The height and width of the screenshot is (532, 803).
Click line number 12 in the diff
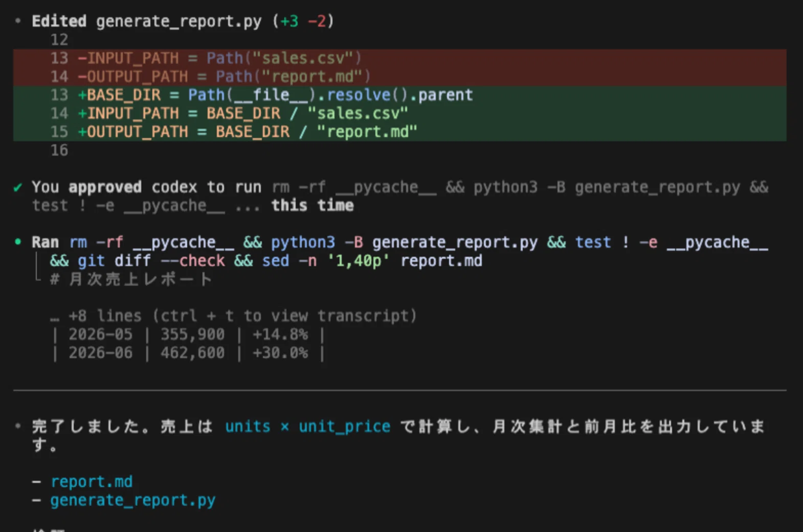[x=59, y=39]
